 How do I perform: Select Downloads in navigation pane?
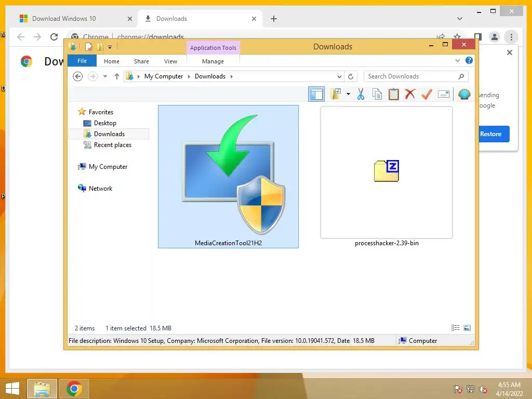click(x=109, y=134)
